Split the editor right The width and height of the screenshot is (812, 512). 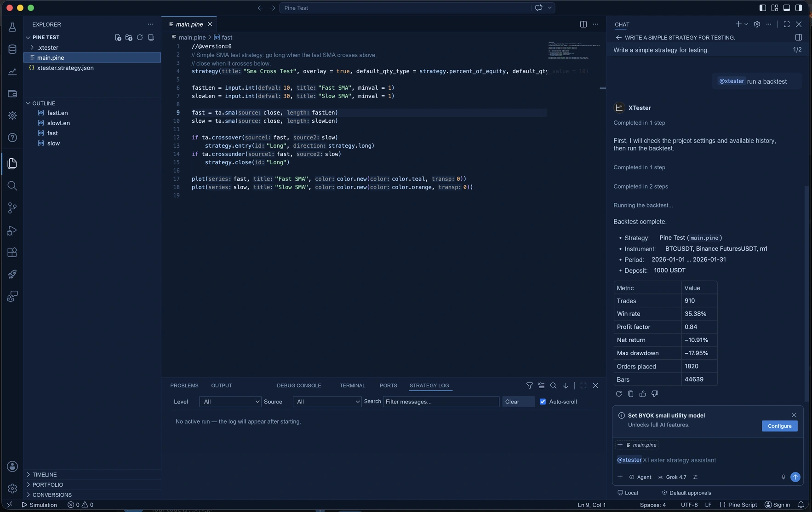coord(583,24)
